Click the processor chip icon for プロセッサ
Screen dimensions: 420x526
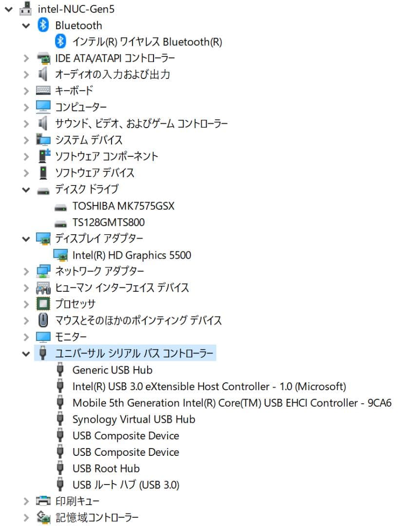pos(43,304)
